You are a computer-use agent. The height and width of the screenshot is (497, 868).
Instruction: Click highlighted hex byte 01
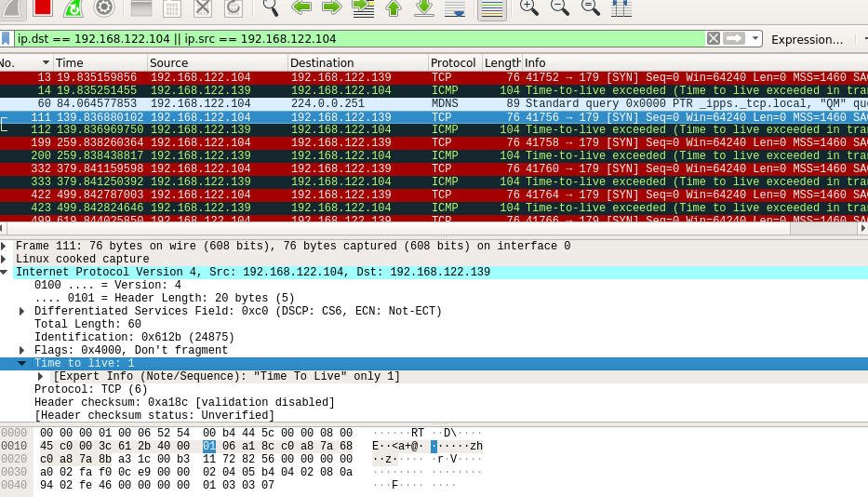point(209,446)
